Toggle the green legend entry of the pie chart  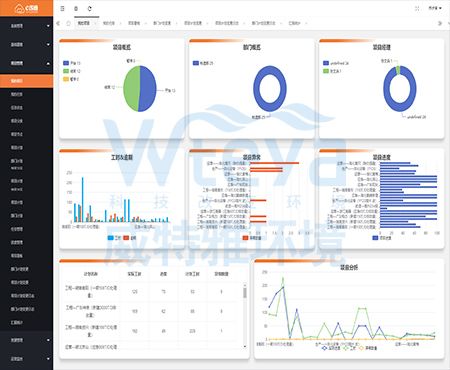point(72,71)
